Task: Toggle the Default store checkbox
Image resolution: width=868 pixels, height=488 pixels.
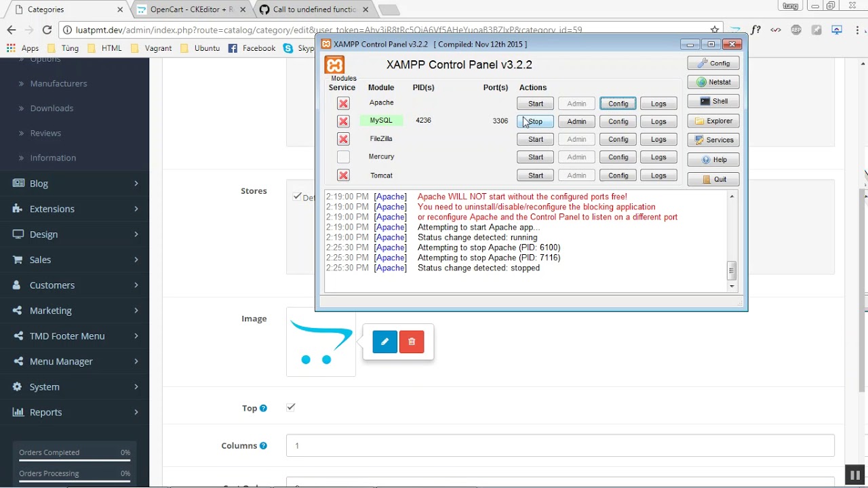Action: tap(297, 197)
